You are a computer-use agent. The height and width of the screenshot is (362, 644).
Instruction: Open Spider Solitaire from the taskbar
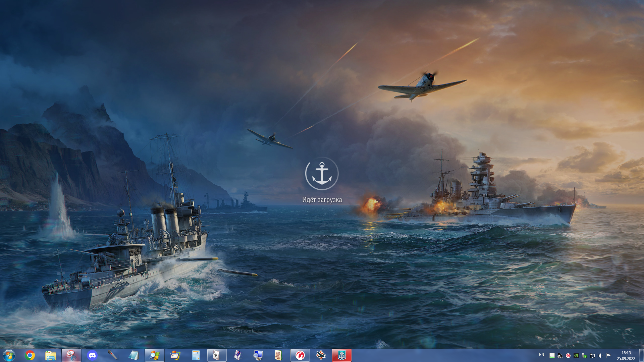coord(238,355)
